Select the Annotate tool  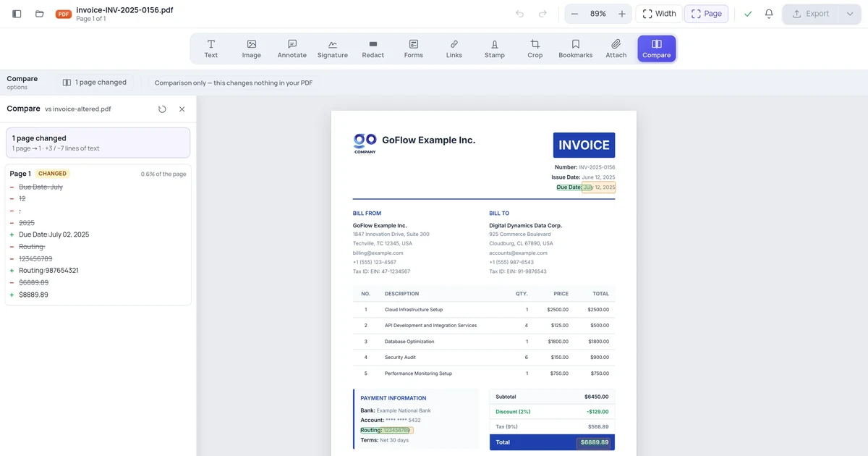292,48
